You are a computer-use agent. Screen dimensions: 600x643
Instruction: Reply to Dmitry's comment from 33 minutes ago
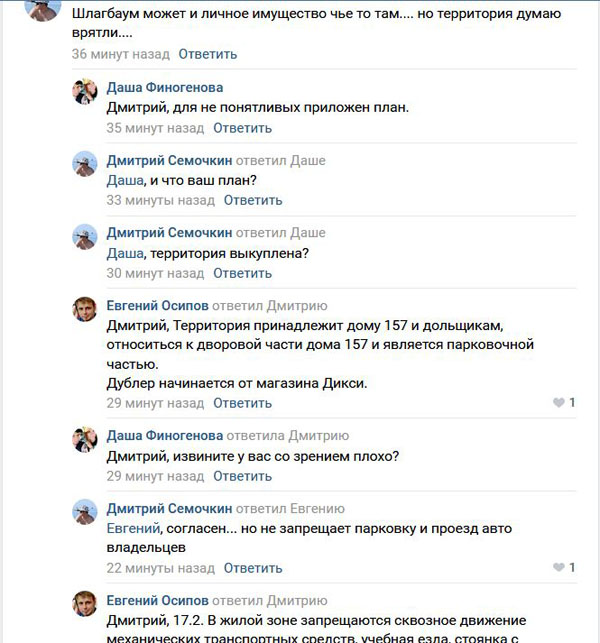[x=253, y=200]
